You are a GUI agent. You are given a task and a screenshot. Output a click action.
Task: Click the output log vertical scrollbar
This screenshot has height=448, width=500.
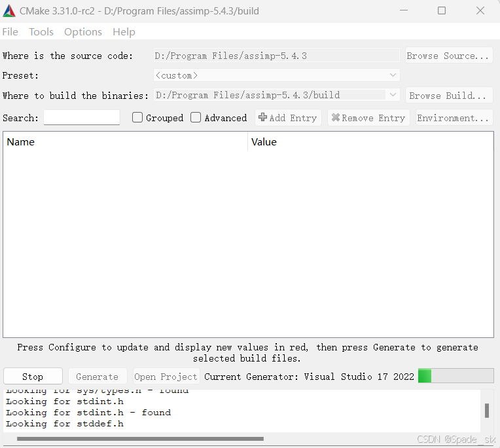pos(487,411)
